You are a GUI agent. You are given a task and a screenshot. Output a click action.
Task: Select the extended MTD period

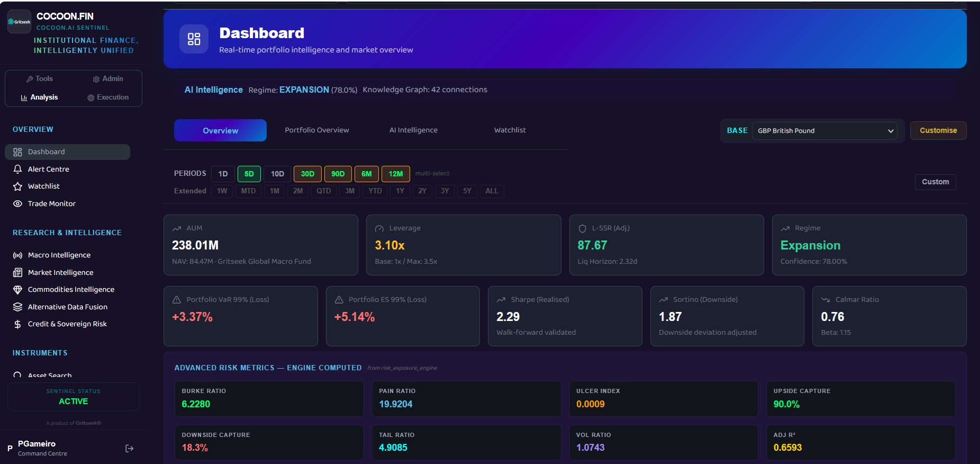248,191
